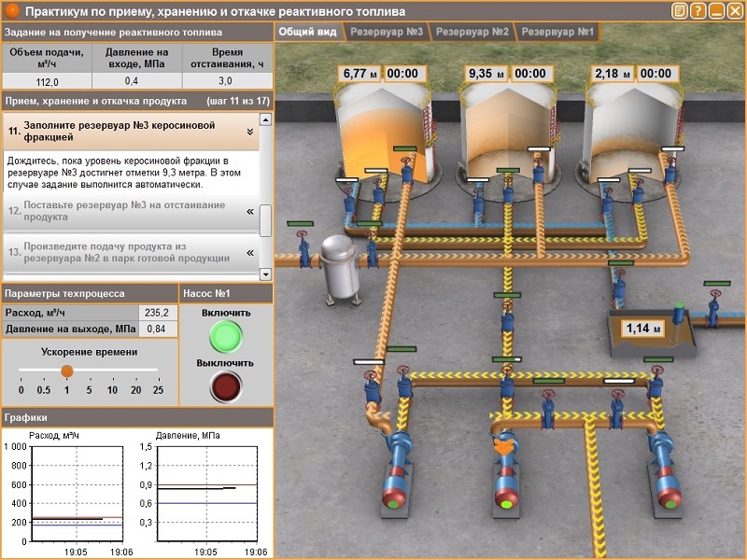
Task: Click the 6,77 м level readout
Action: [360, 74]
